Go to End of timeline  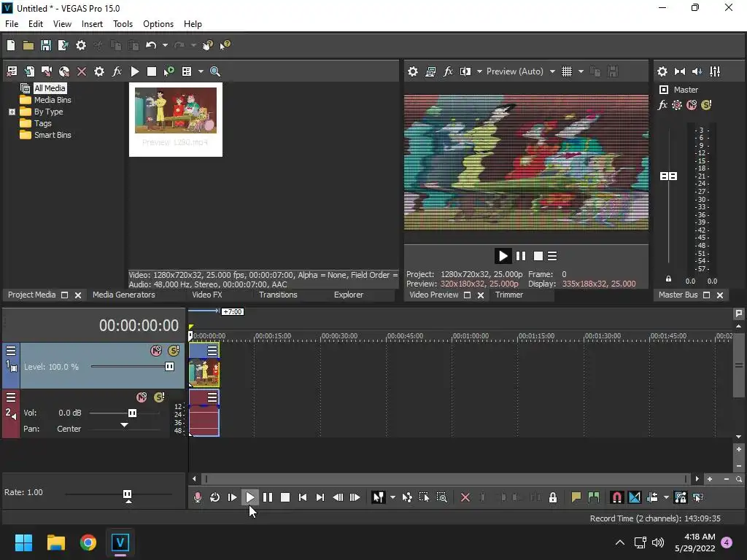click(320, 497)
